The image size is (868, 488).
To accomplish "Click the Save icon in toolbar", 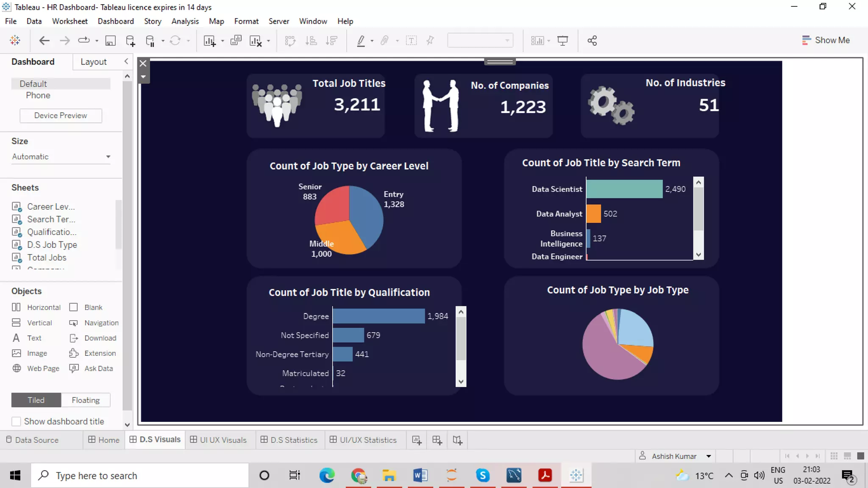I will click(x=110, y=41).
